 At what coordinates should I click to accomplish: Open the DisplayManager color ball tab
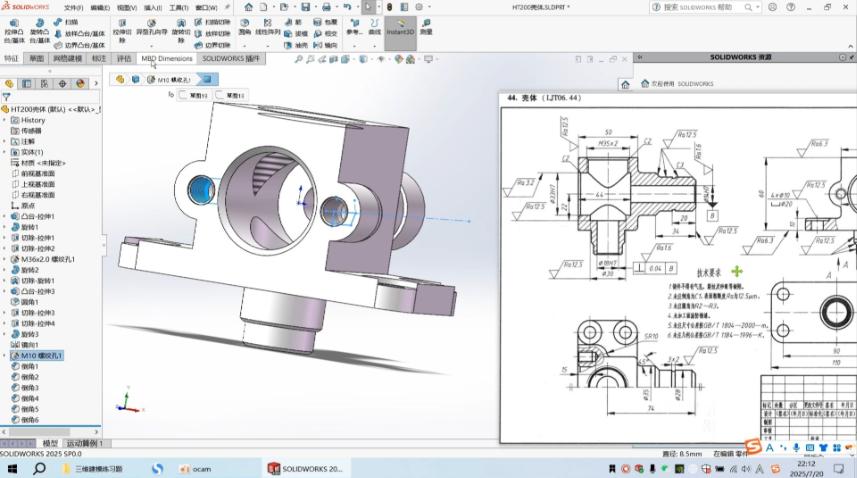click(x=80, y=84)
